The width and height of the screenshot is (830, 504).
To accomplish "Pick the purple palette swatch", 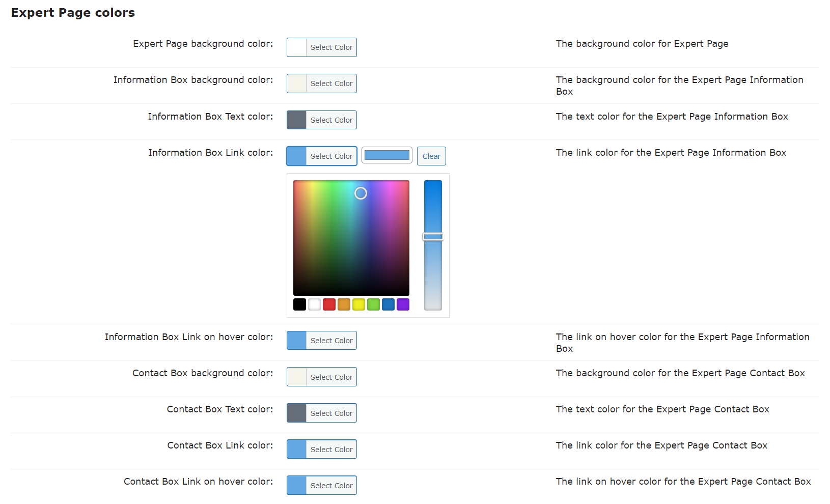I will coord(403,304).
